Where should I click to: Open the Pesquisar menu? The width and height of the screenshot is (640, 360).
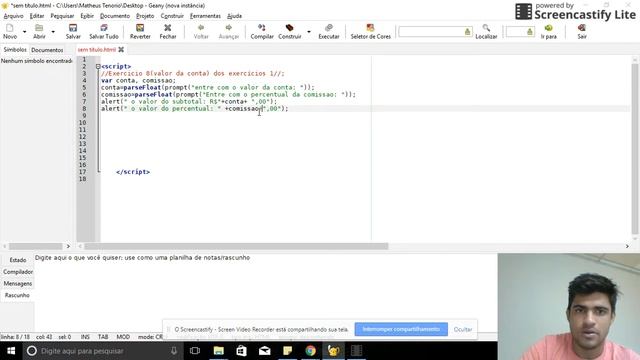62,16
